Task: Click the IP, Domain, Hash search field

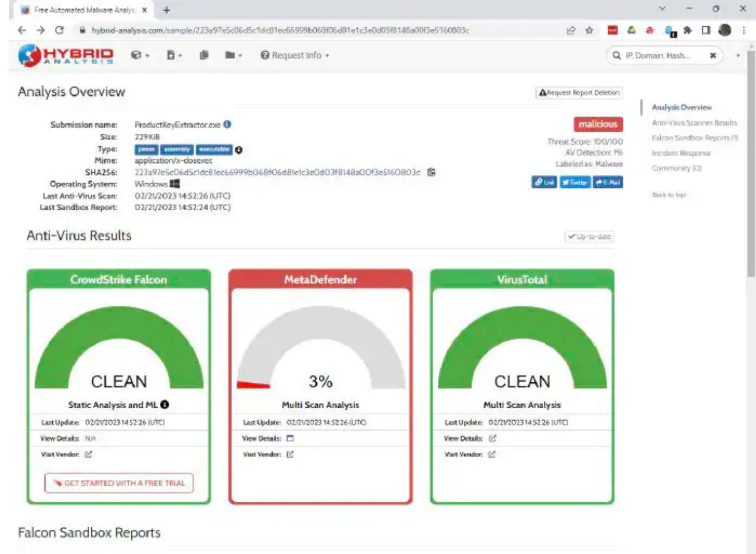Action: pos(661,55)
